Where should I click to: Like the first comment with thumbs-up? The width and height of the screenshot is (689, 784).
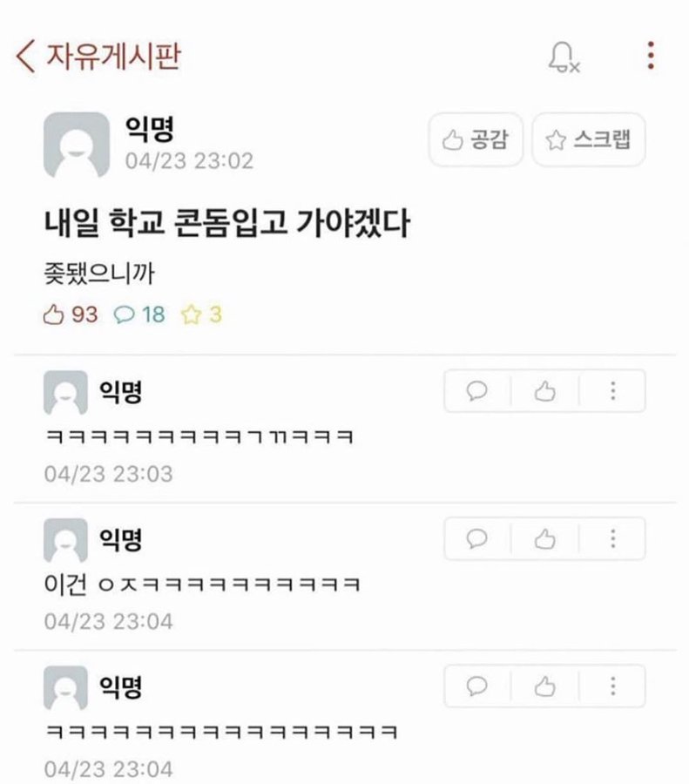[544, 391]
